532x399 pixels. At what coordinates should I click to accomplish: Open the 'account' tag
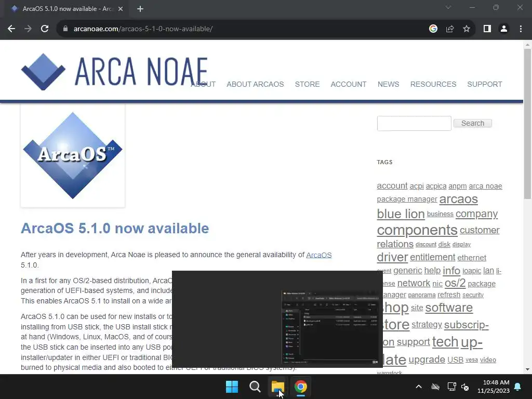pos(392,185)
